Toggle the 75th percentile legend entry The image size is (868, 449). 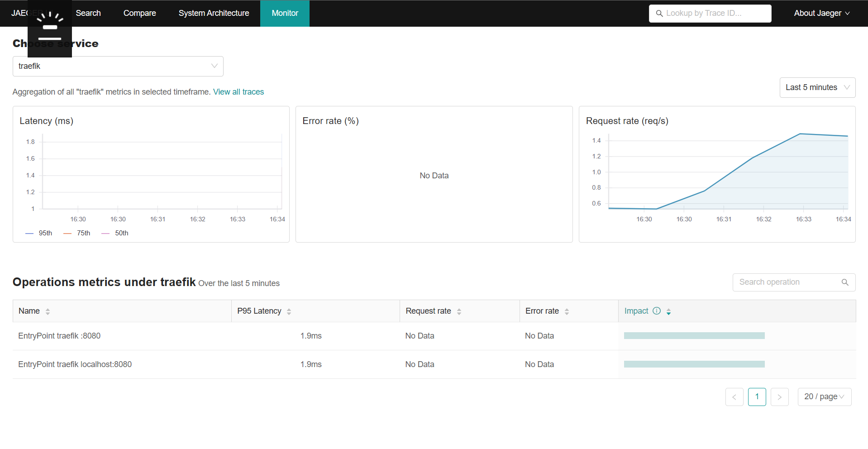(x=77, y=233)
